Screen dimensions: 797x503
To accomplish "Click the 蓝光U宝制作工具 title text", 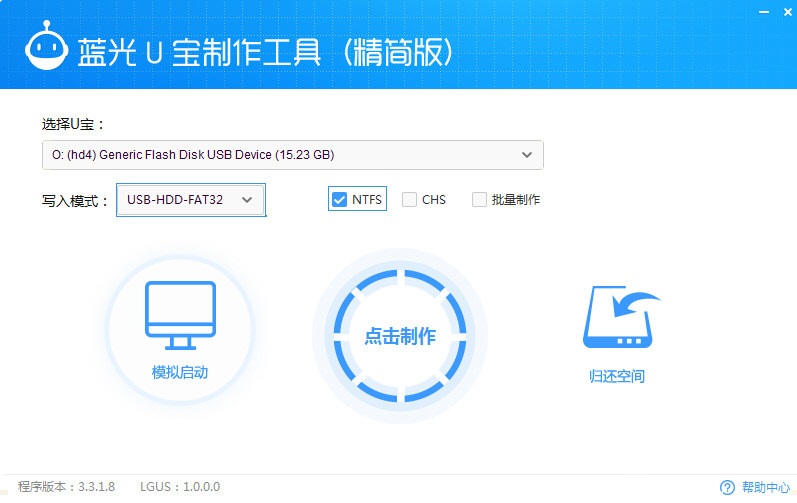I will tap(265, 52).
